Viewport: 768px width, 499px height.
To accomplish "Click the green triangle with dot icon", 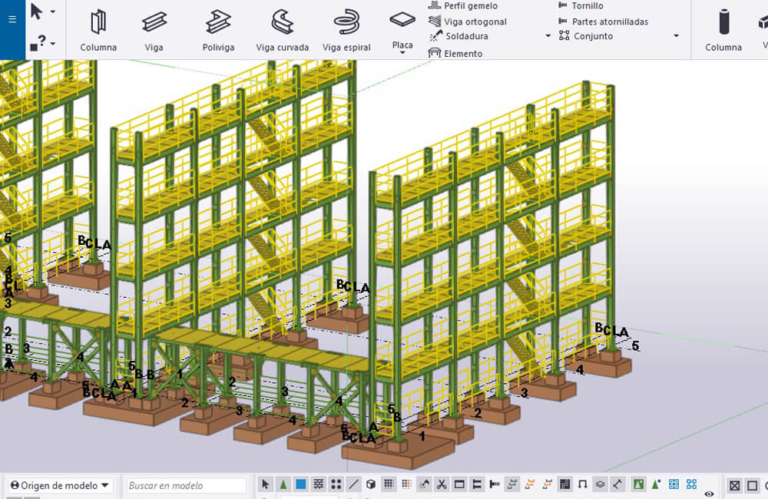I will [656, 484].
